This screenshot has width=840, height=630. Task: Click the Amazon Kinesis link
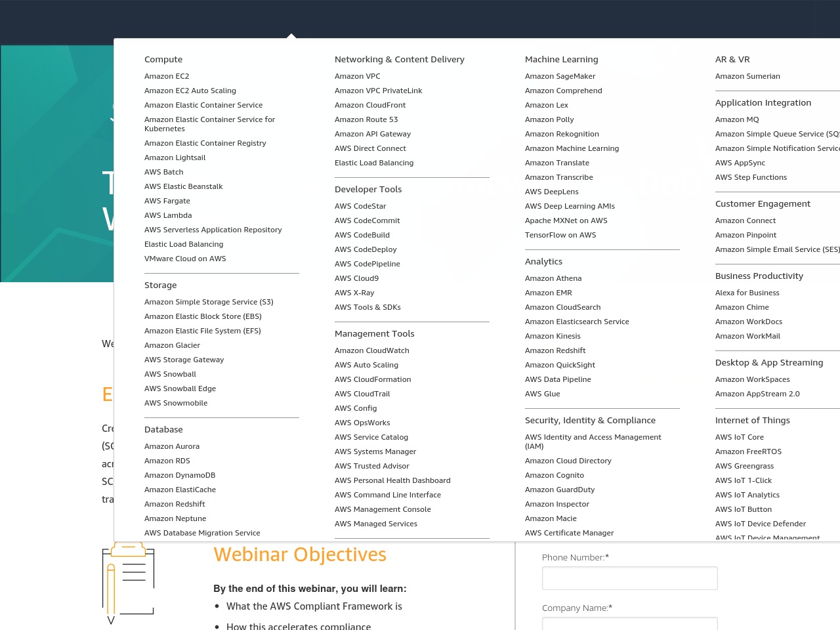tap(553, 336)
